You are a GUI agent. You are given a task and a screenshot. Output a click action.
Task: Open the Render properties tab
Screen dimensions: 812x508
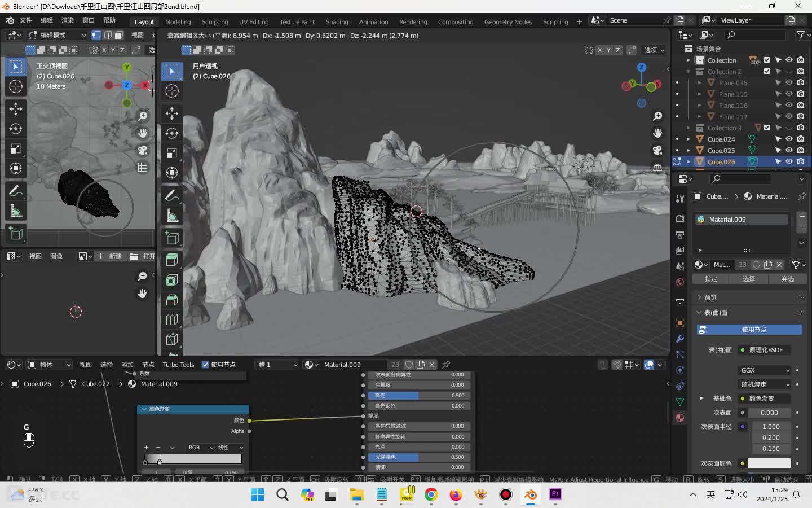point(680,218)
